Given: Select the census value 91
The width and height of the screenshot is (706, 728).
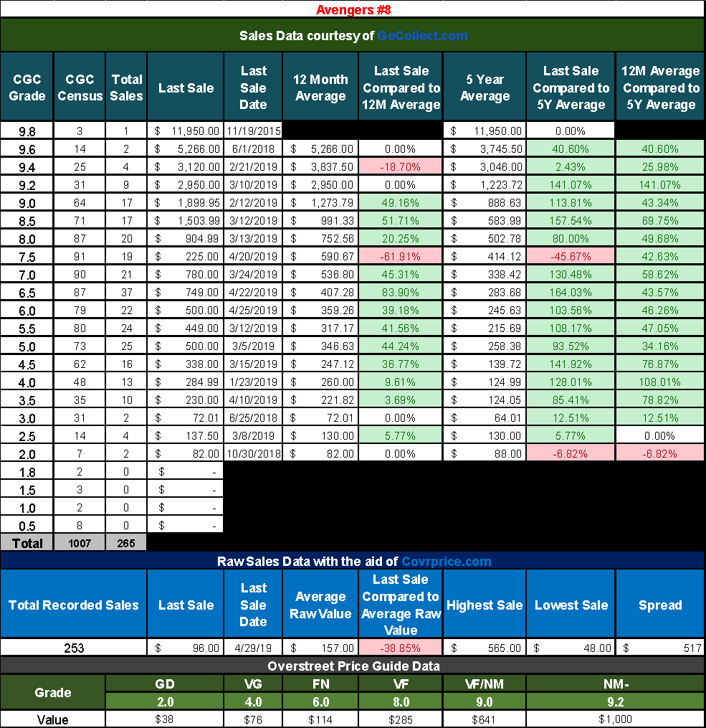Looking at the screenshot, I should (80, 256).
